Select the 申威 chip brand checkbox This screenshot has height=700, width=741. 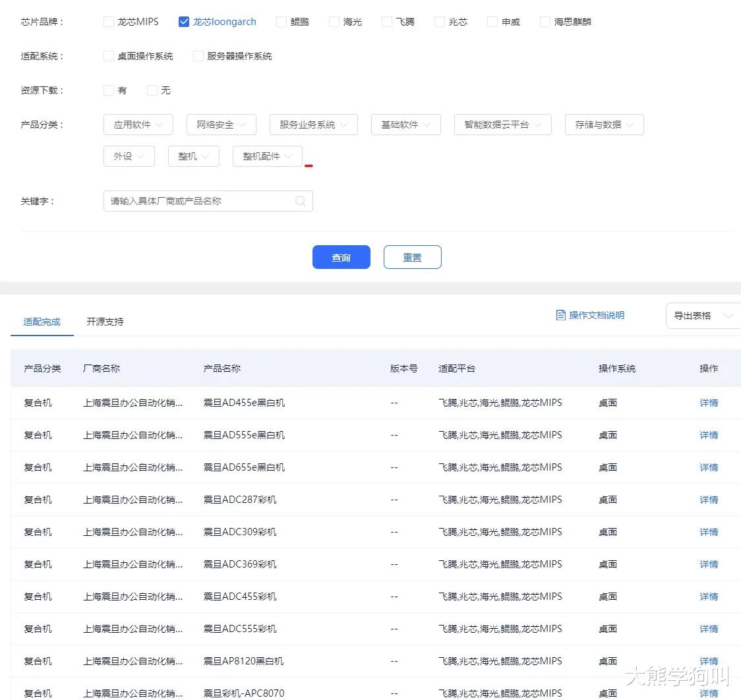491,21
